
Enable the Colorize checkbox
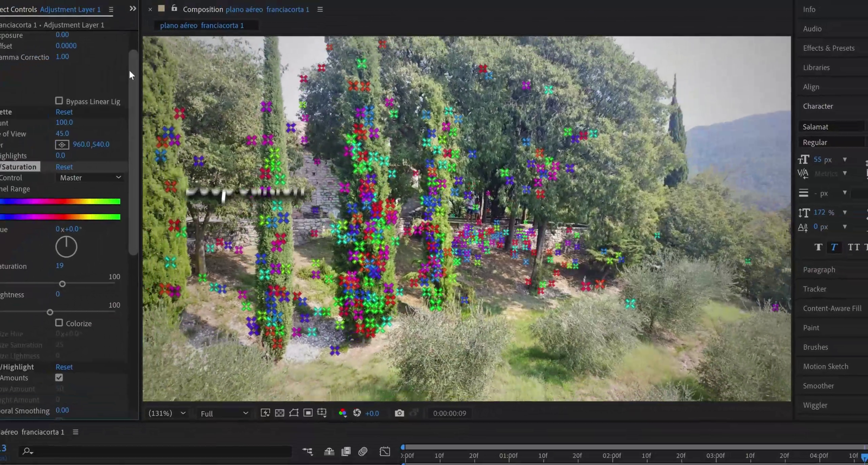pyautogui.click(x=59, y=323)
